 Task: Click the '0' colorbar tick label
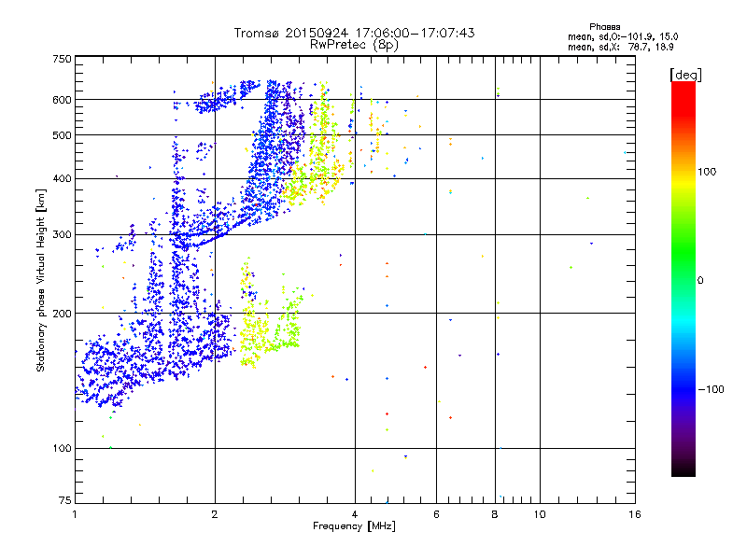point(700,281)
